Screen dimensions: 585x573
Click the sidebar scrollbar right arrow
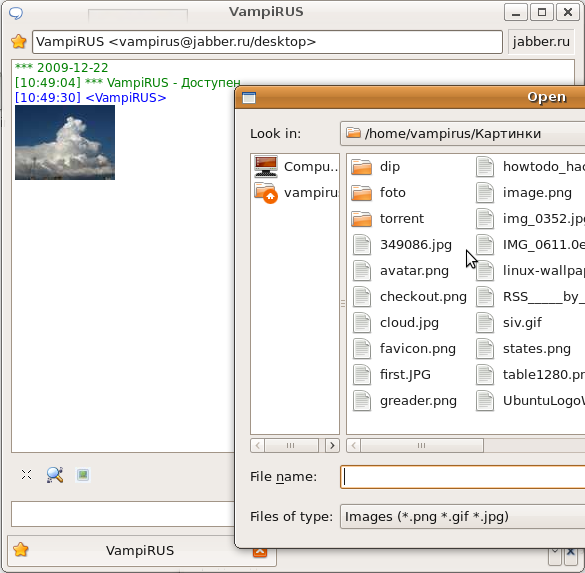(332, 445)
